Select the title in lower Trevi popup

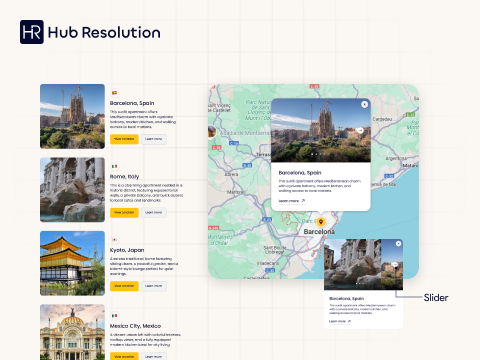(346, 299)
